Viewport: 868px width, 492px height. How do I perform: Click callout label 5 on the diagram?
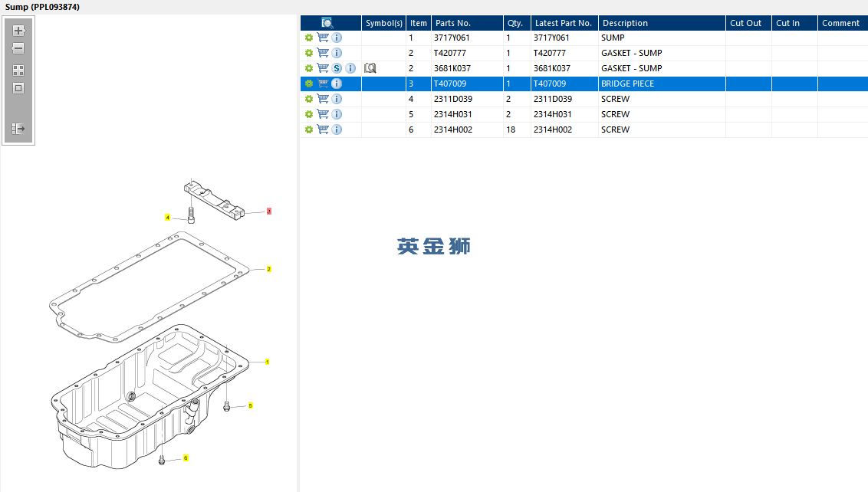click(x=251, y=405)
